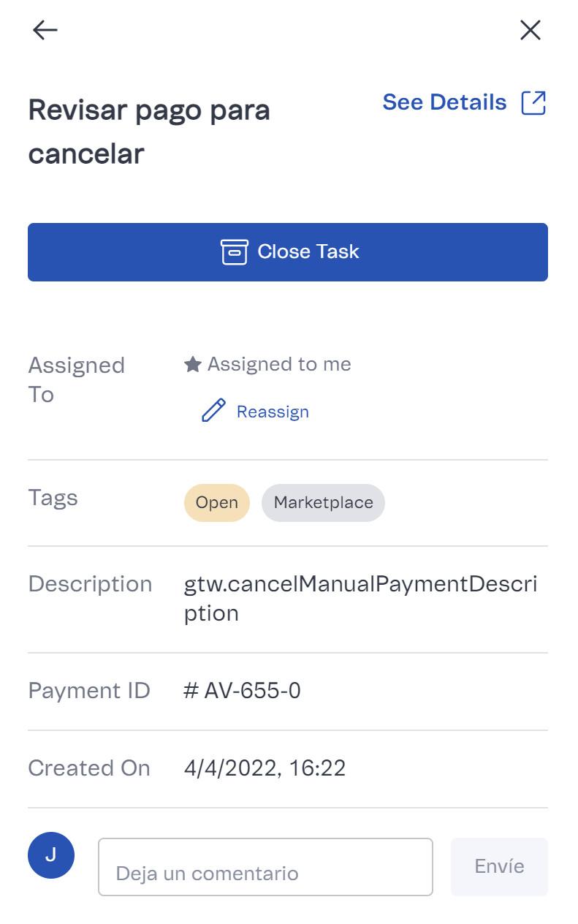Click the Open status tag
This screenshot has height=924, width=578.
coord(216,503)
